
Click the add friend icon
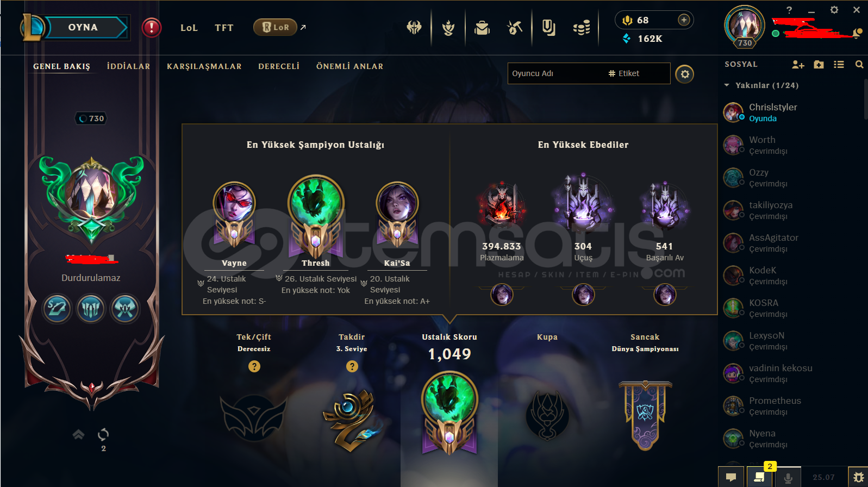798,65
